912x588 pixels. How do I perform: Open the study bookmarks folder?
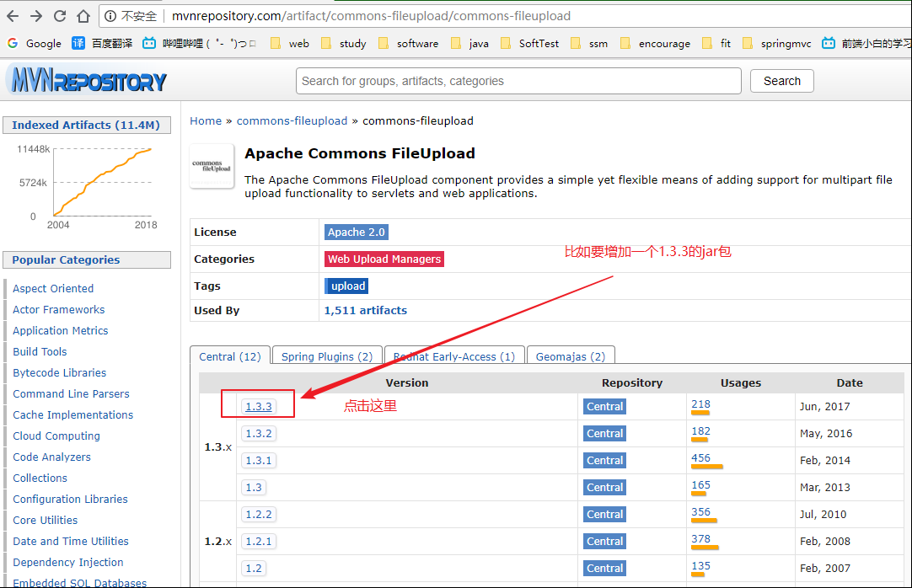point(344,44)
